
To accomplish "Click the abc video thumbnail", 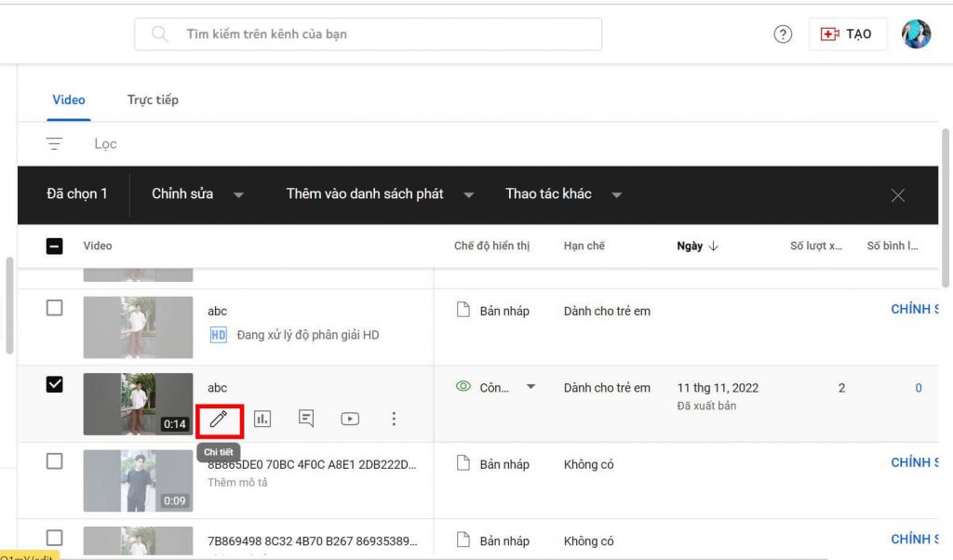I will coord(138,405).
